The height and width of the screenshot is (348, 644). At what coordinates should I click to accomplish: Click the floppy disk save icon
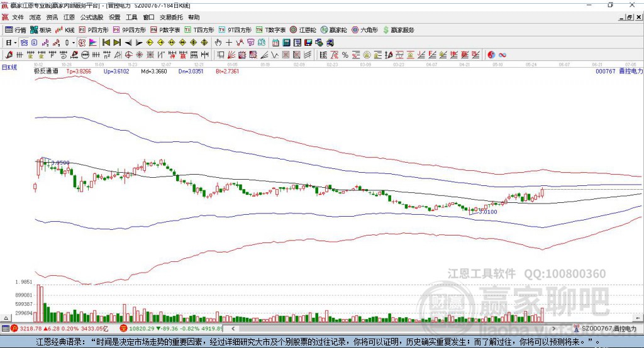(x=308, y=43)
